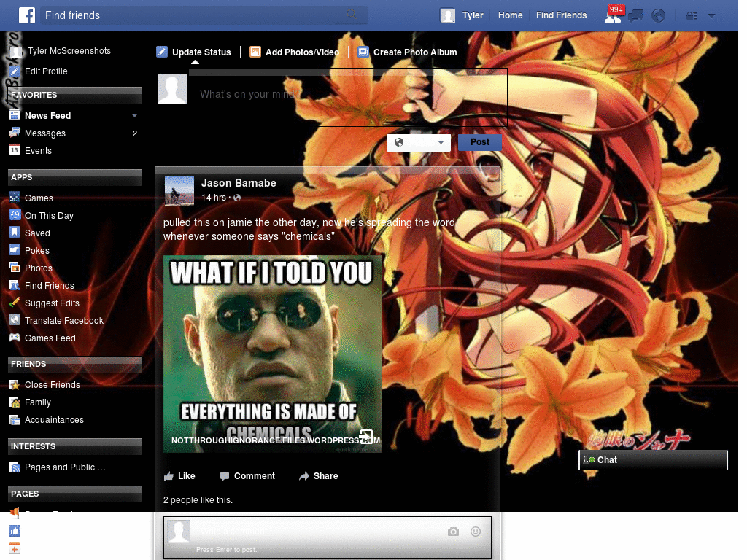Like Jason Barnabe's post

[179, 476]
